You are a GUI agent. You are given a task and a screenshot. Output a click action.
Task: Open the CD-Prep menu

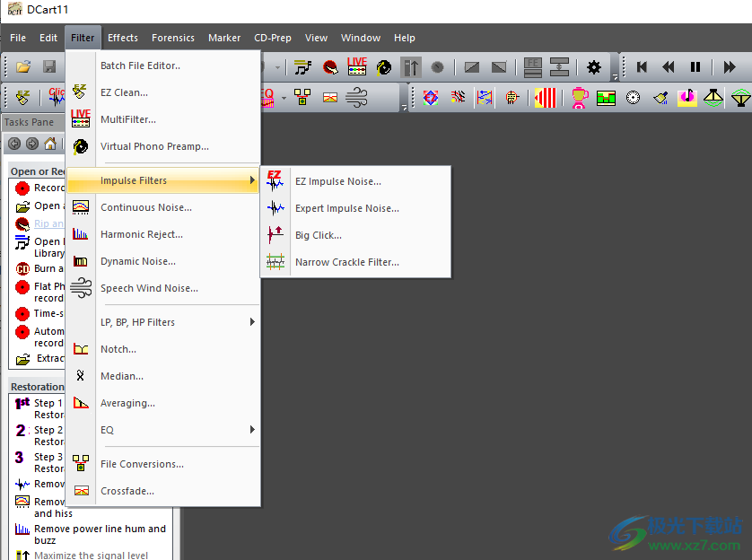[x=272, y=38]
